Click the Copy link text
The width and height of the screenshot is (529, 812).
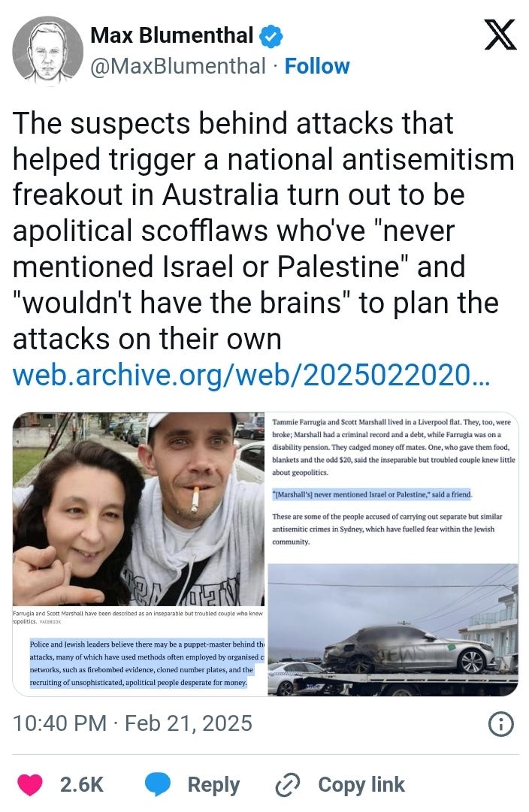361,784
